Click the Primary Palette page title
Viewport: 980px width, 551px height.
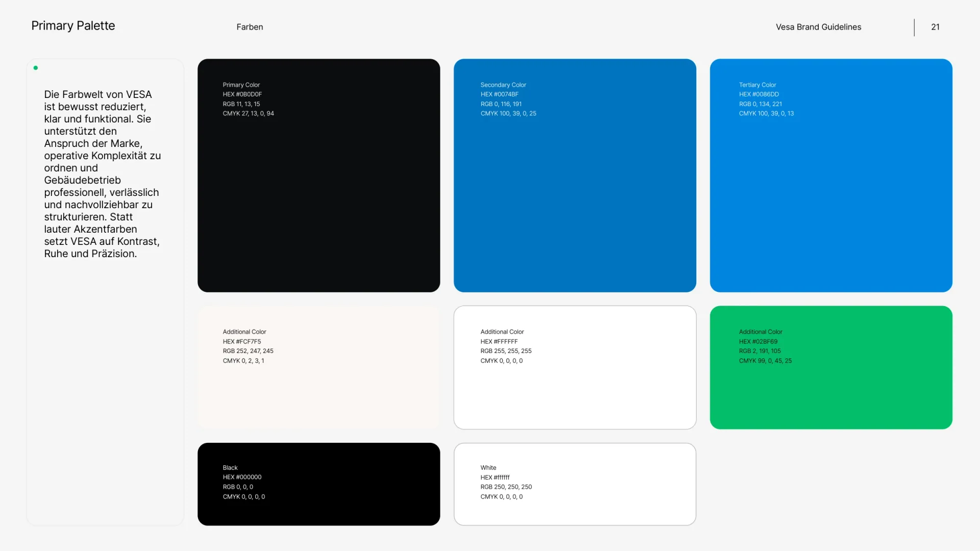(x=73, y=26)
